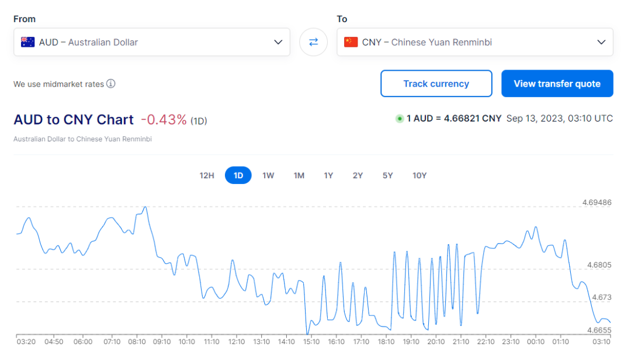
Task: Click the Australian flag icon
Action: [27, 42]
